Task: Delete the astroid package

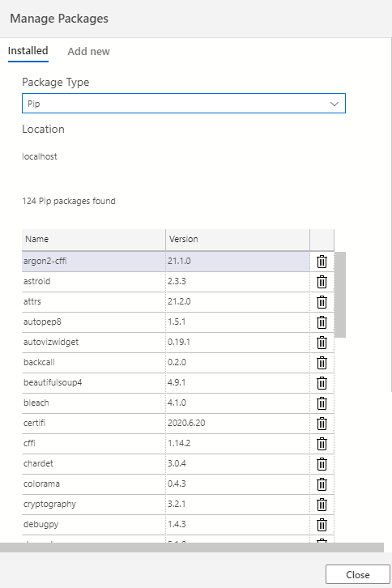Action: [x=322, y=282]
